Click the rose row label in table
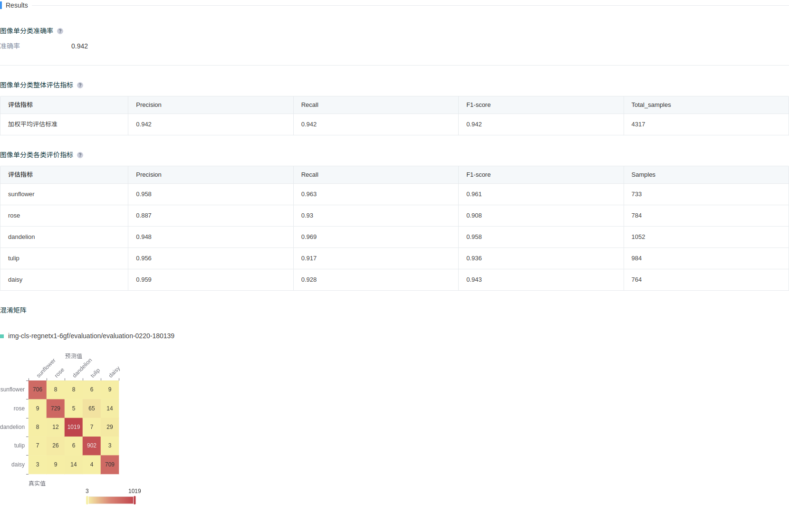This screenshot has width=789, height=532. click(x=14, y=216)
